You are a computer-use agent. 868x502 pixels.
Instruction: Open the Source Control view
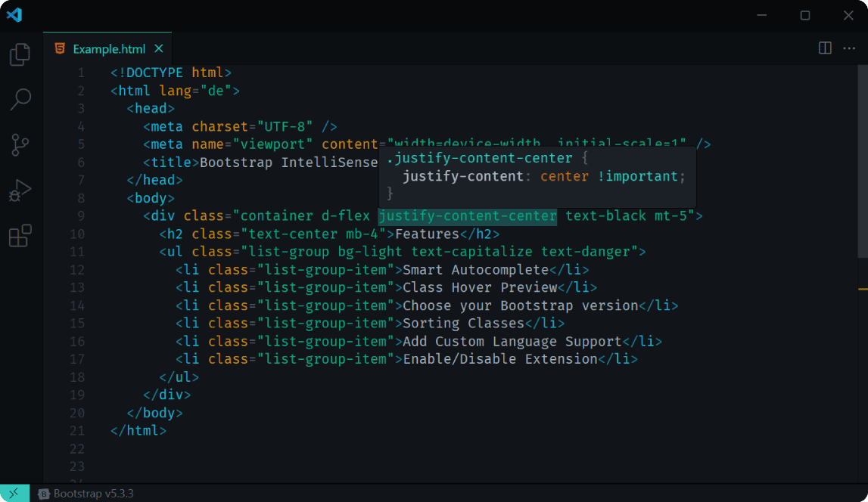tap(20, 144)
